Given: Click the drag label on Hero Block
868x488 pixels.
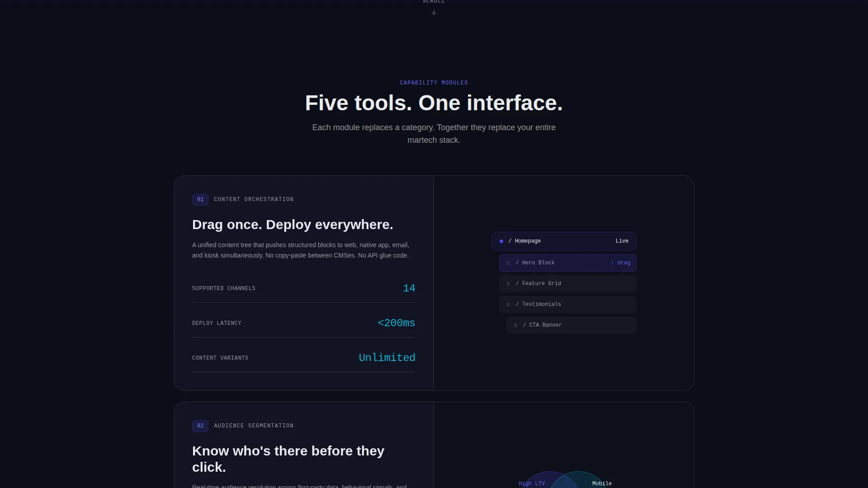Looking at the screenshot, I should pos(621,263).
